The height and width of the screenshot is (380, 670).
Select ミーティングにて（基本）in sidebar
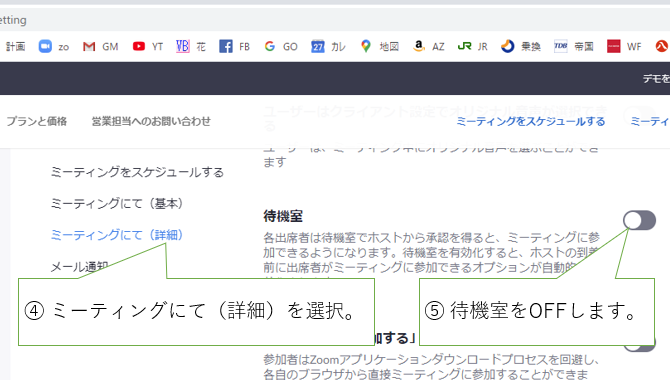117,203
